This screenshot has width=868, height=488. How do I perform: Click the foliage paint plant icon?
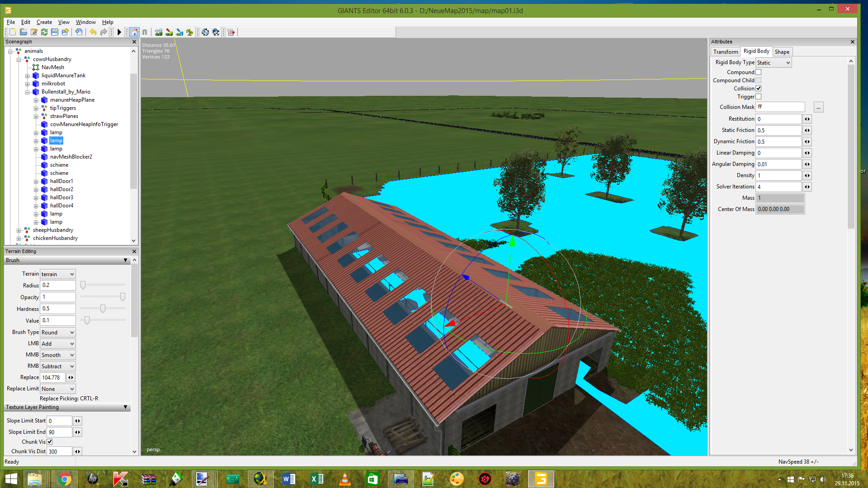tap(190, 32)
